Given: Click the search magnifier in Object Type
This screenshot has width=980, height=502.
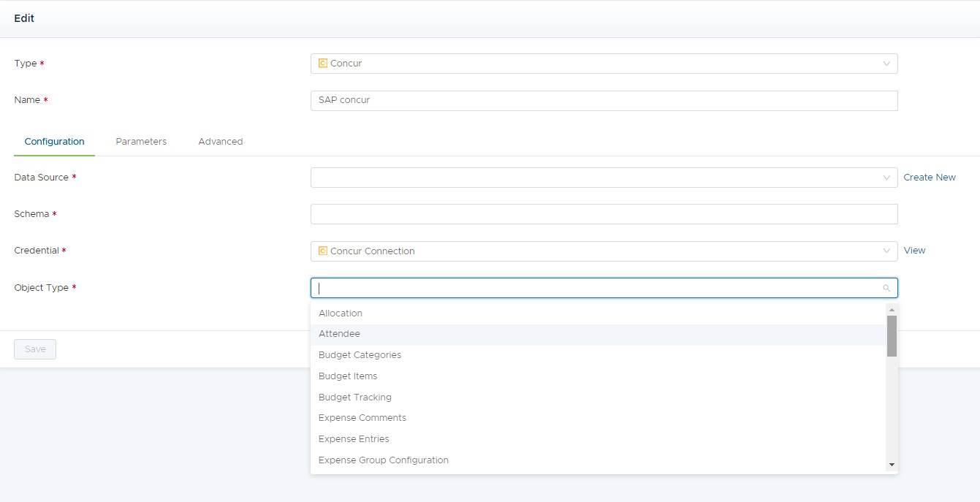Looking at the screenshot, I should click(x=886, y=288).
